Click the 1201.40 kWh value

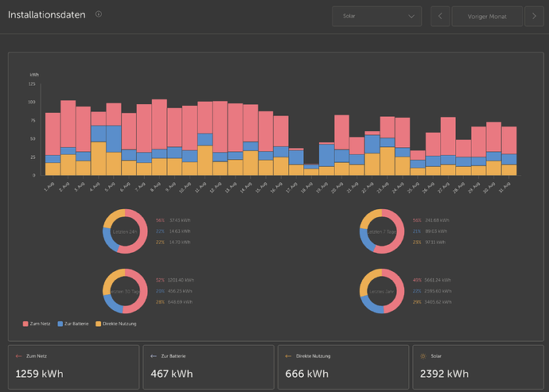[181, 280]
